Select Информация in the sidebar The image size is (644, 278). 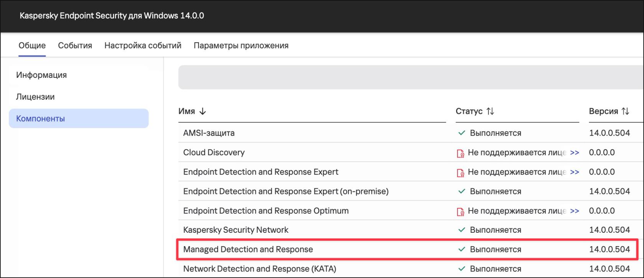pos(41,75)
